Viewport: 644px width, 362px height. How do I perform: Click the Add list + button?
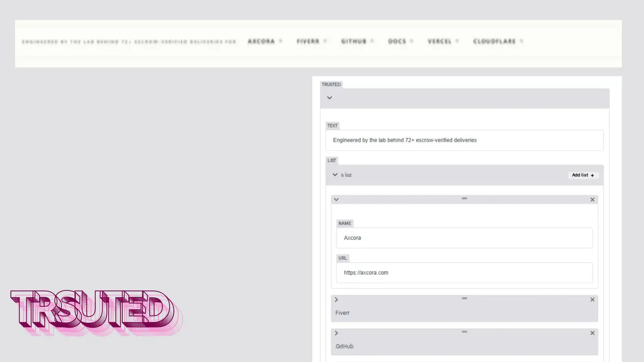(583, 175)
